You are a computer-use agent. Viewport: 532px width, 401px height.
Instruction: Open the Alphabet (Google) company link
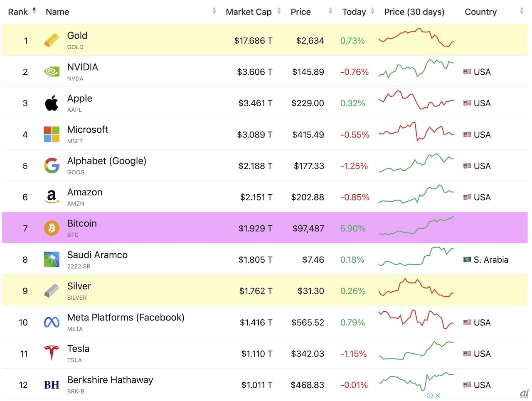[107, 161]
